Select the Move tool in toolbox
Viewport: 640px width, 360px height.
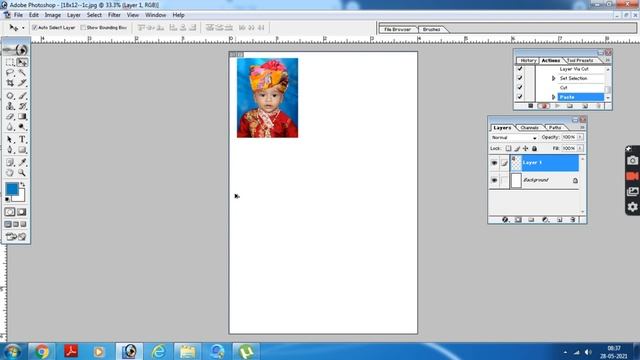22,62
